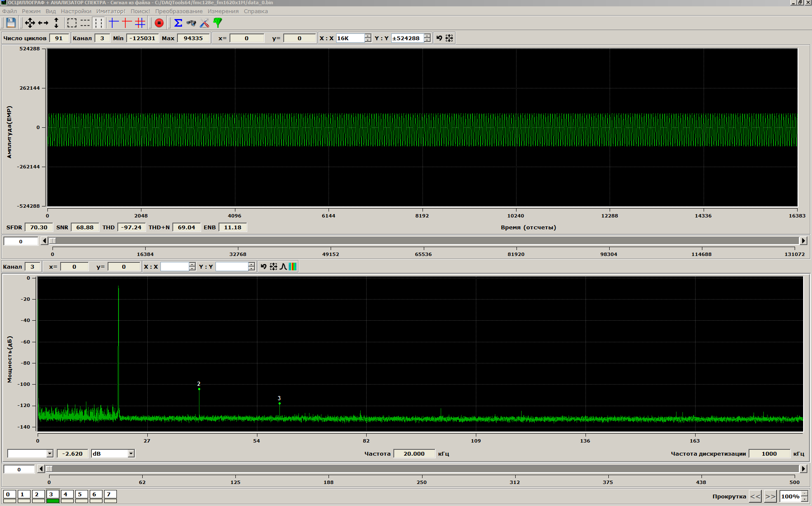Increase spectrum X:X spinner up arrow

pos(192,264)
